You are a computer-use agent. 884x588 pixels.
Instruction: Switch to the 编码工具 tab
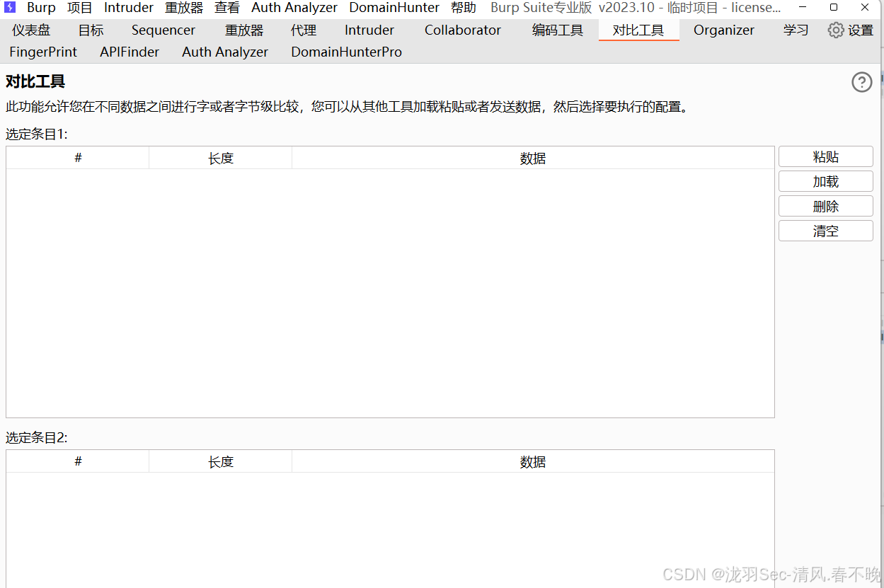[558, 30]
